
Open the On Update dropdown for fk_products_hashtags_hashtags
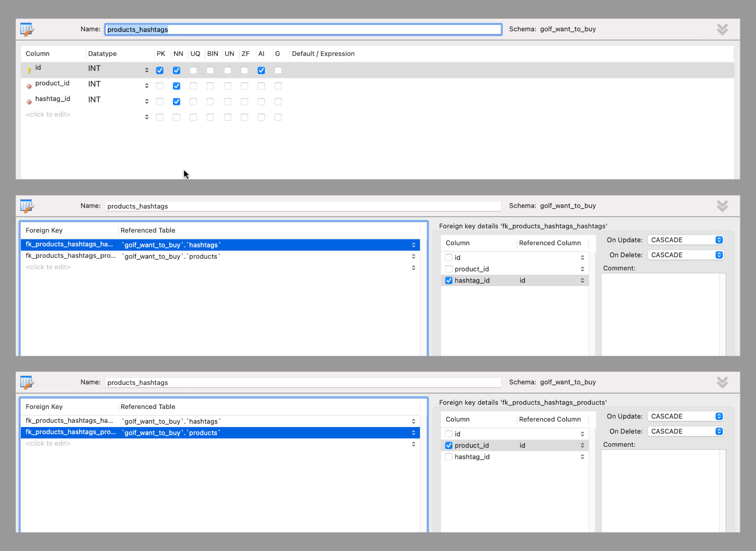click(685, 240)
